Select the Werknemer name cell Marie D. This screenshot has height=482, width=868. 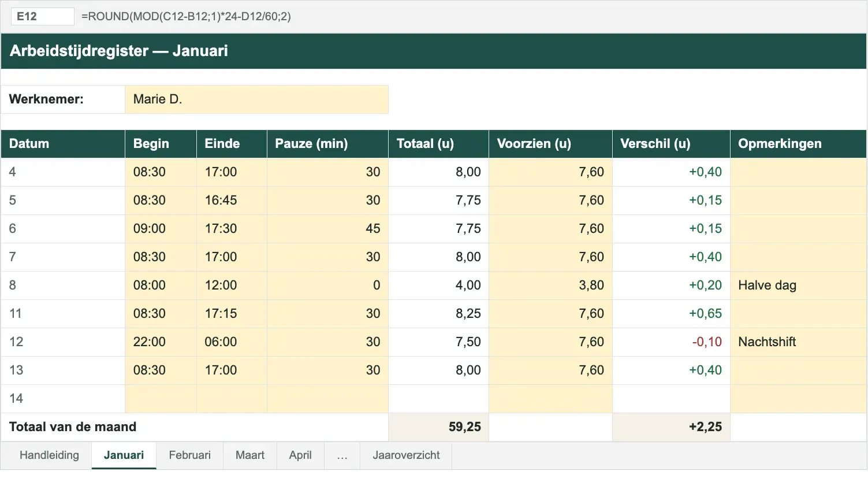coord(256,99)
